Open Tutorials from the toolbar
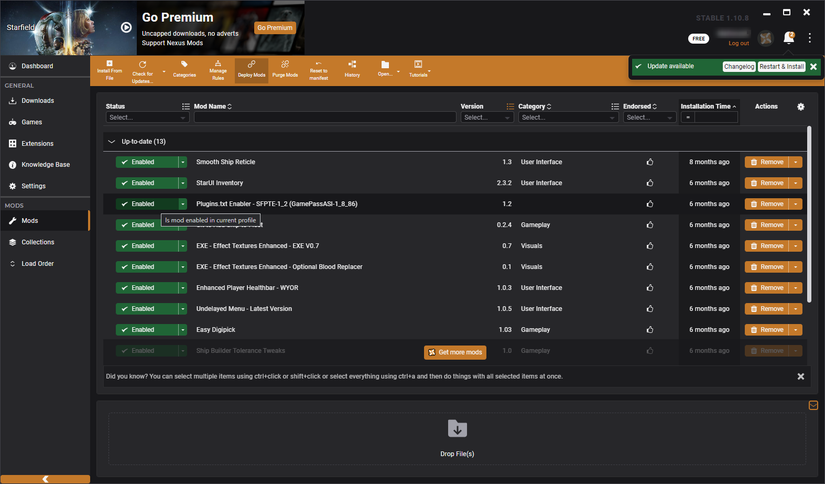The height and width of the screenshot is (484, 825). point(418,69)
